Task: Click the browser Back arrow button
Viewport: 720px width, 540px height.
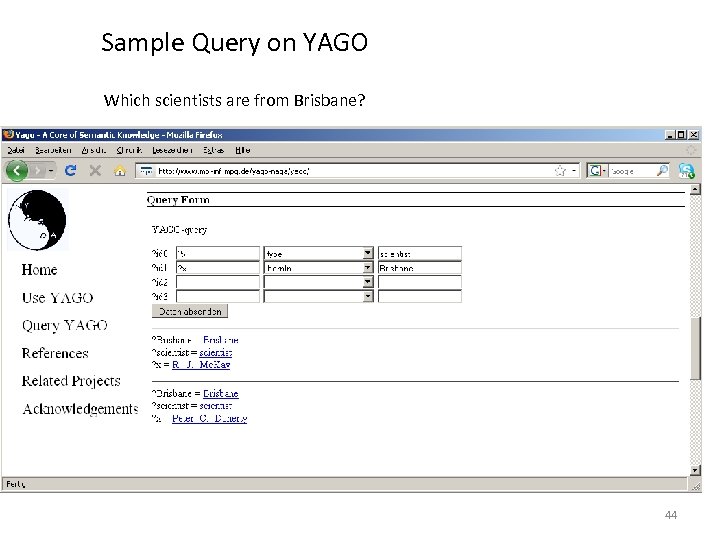Action: (17, 170)
